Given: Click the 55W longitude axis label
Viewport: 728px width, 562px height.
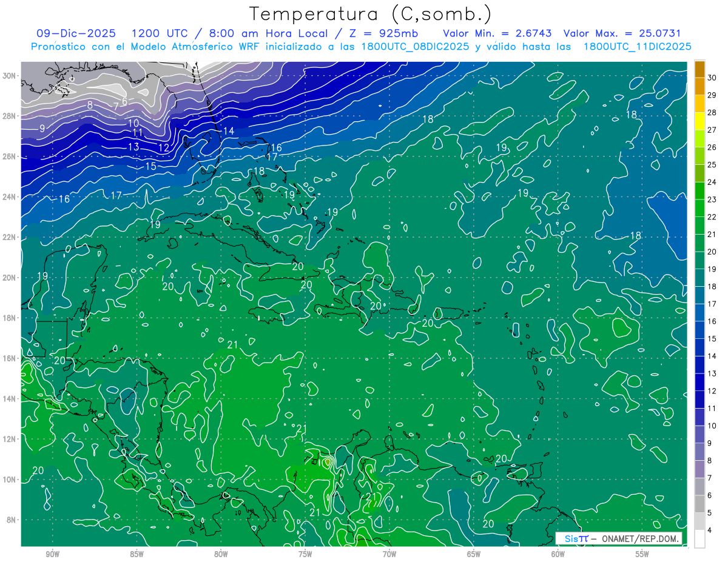Looking at the screenshot, I should (x=642, y=554).
